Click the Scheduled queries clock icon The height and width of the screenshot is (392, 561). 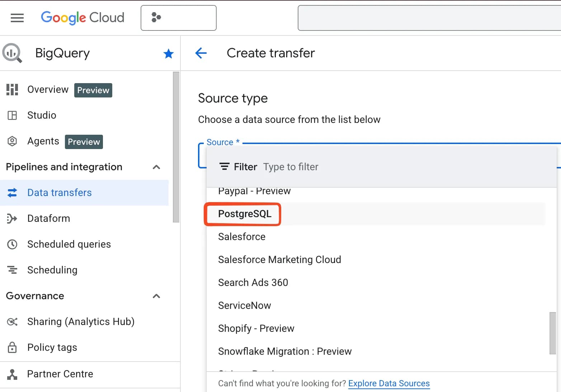point(12,244)
